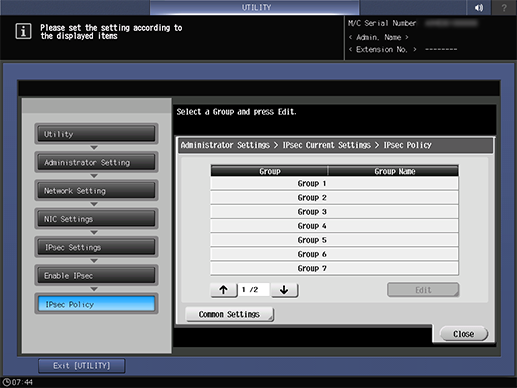Click the Group column header
Screen dimensions: 517x388
coord(269,171)
